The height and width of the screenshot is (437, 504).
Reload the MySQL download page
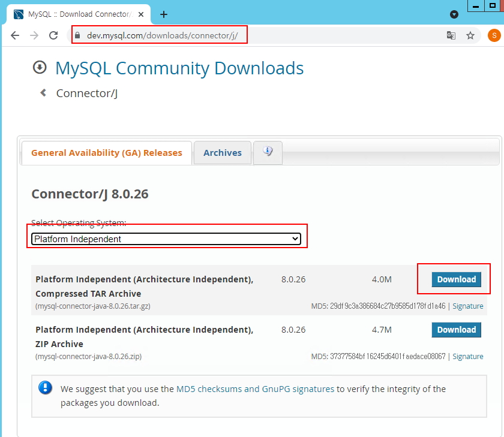click(x=53, y=35)
